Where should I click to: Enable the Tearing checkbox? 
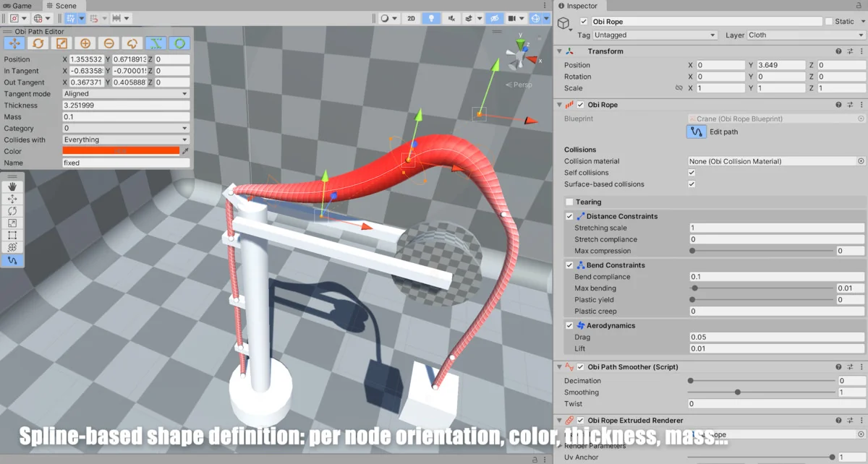(569, 202)
